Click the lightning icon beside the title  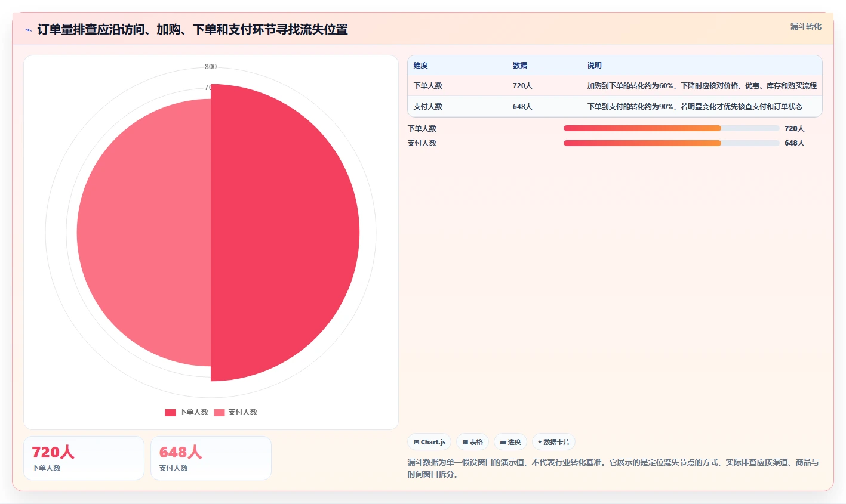(x=28, y=30)
